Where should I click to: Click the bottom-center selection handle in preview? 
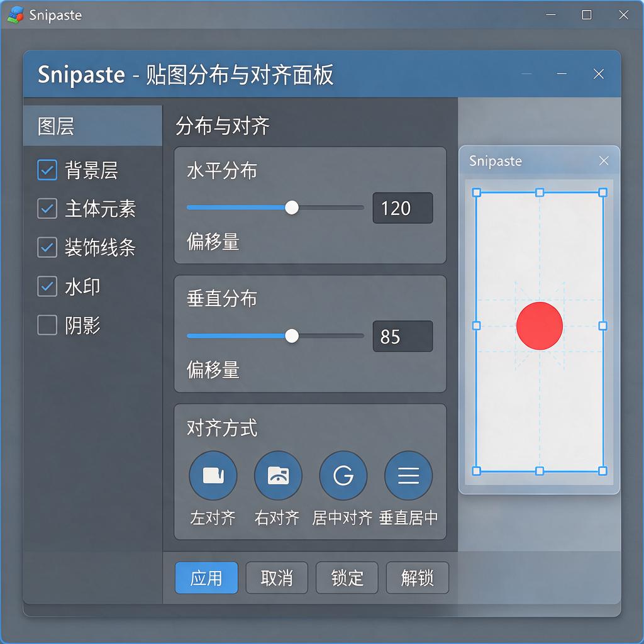540,470
